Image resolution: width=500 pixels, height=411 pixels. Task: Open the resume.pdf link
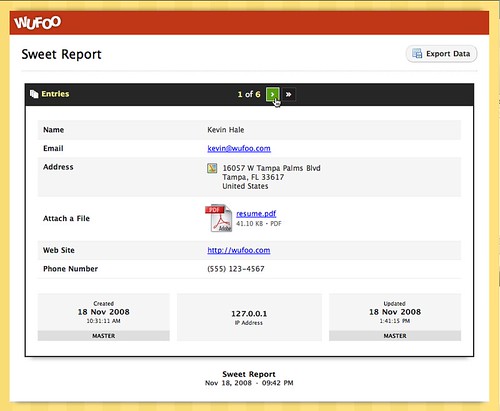tap(256, 214)
